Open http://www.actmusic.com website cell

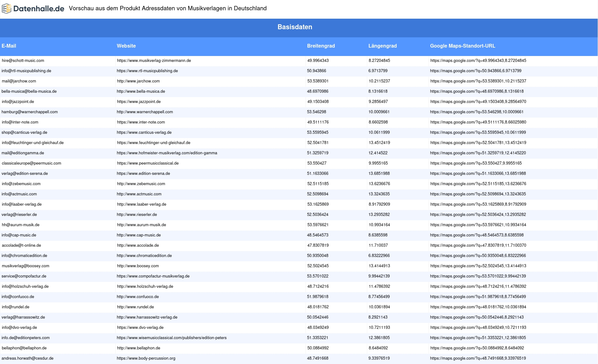coord(139,194)
